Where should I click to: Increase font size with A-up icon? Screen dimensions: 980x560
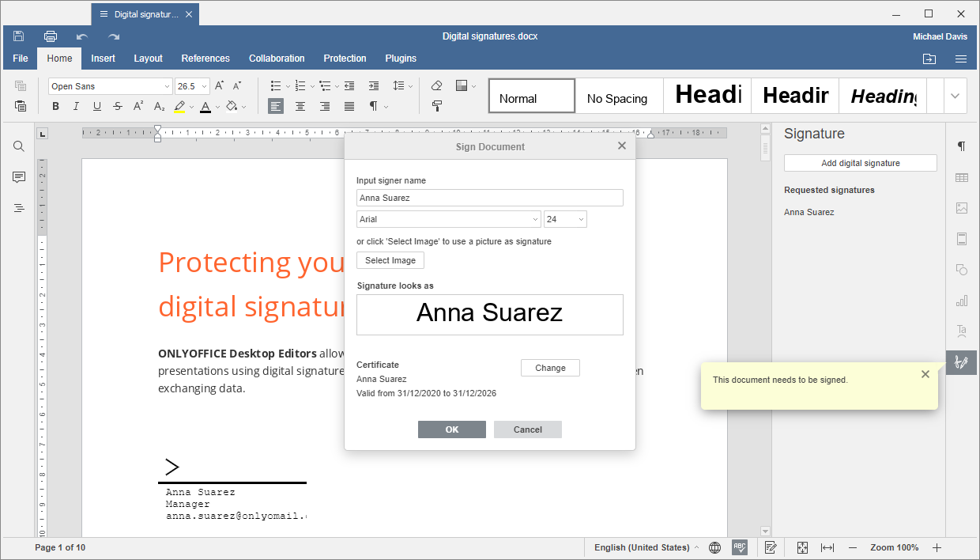220,85
